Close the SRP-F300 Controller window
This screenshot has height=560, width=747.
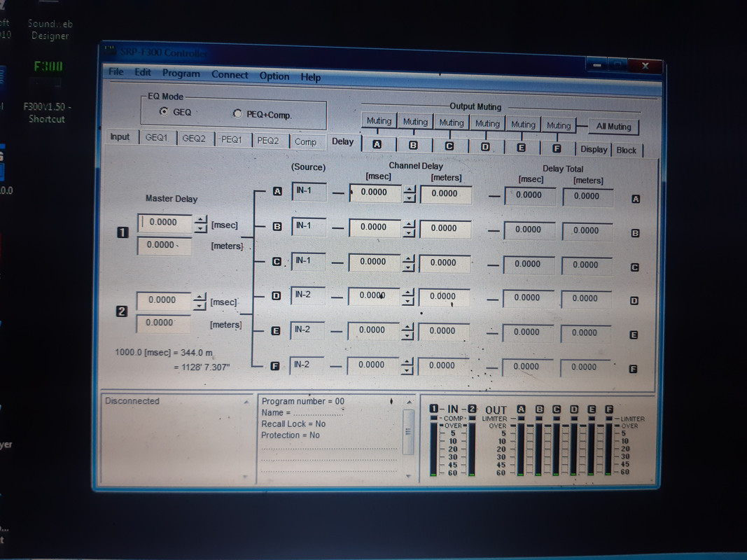645,66
